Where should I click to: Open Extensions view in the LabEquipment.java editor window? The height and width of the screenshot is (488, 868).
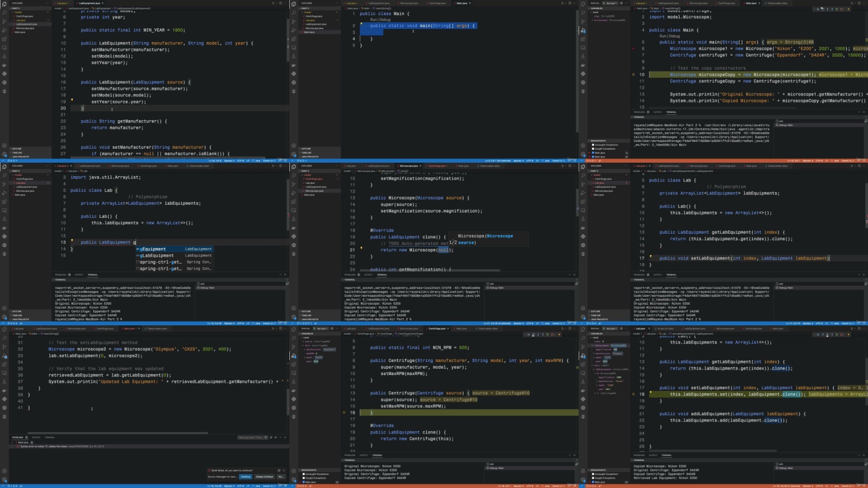point(4,39)
